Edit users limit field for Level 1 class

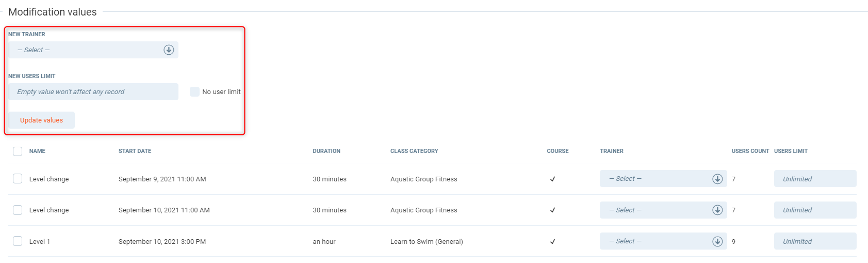click(x=815, y=241)
